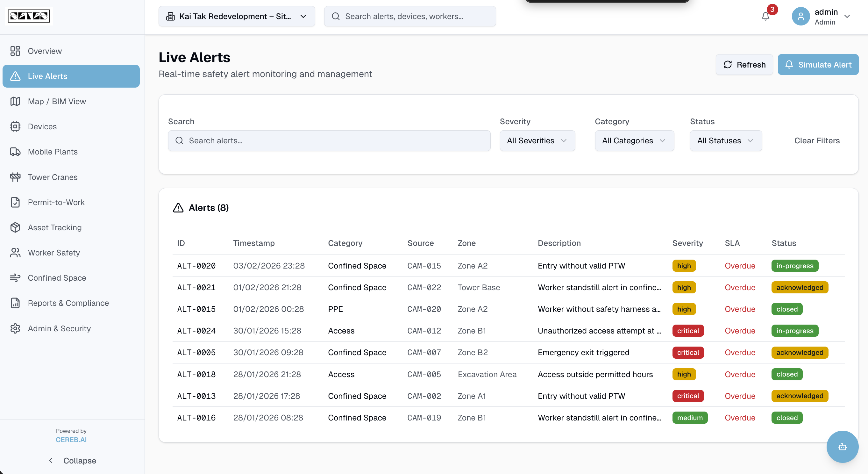The height and width of the screenshot is (474, 868).
Task: Click the floating chat bubble button
Action: pos(843,447)
